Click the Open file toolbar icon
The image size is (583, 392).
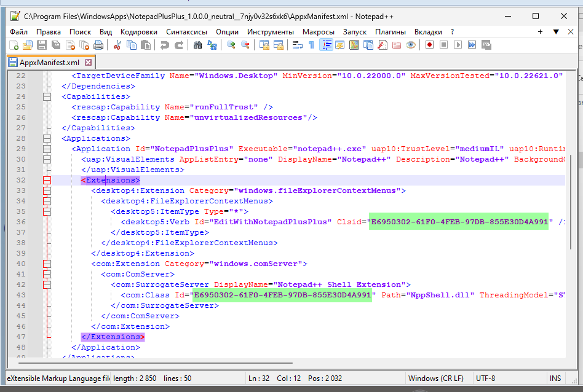[28, 45]
